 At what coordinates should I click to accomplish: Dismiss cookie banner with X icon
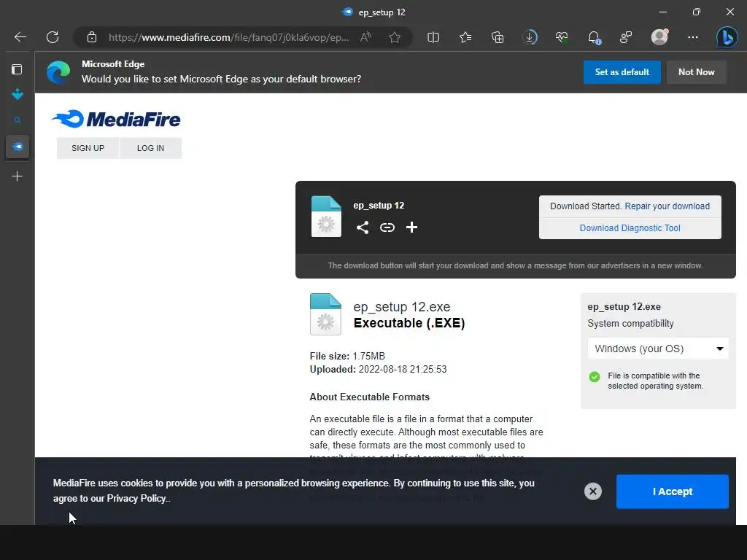(x=592, y=491)
